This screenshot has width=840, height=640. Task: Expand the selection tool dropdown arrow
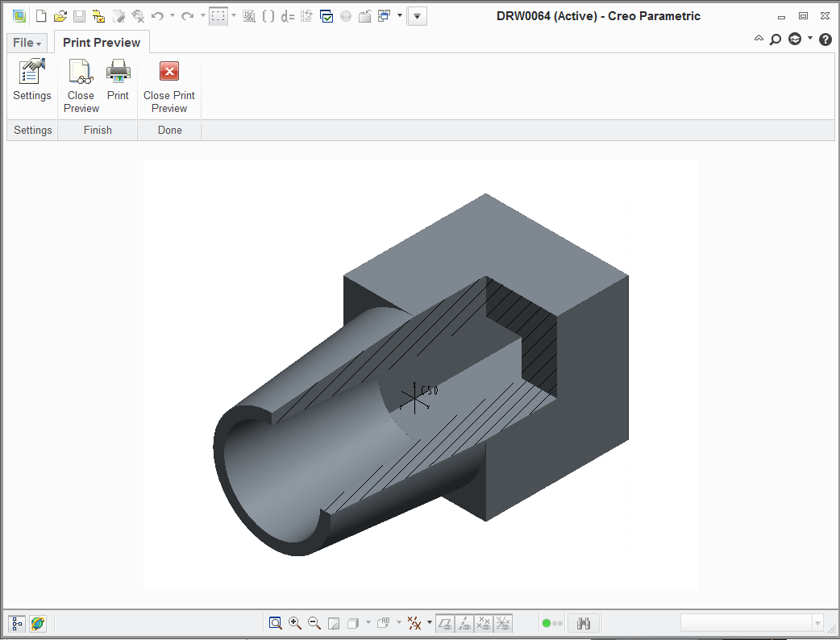click(x=234, y=15)
